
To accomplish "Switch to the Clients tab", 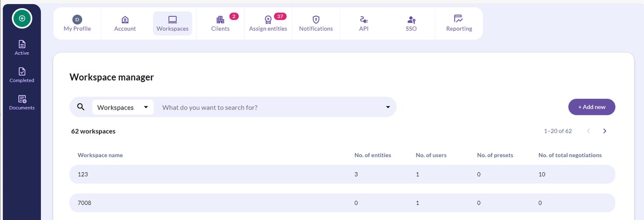I will pyautogui.click(x=220, y=24).
